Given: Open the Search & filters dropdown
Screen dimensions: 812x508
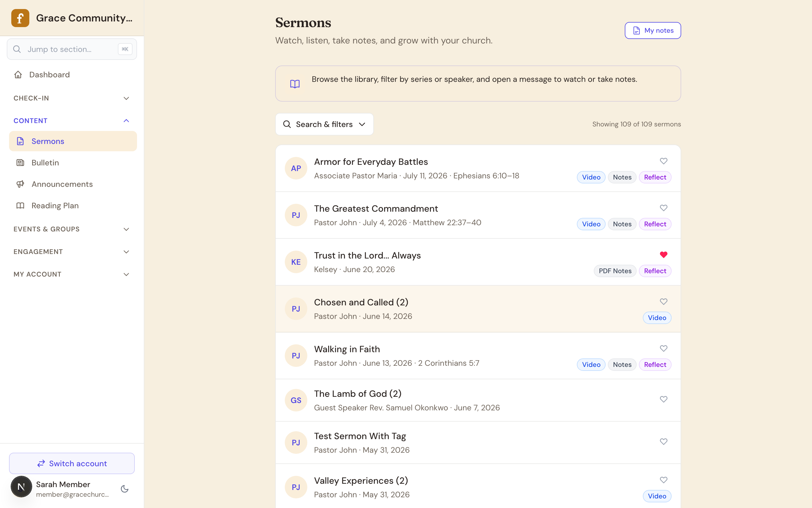Looking at the screenshot, I should pos(324,124).
